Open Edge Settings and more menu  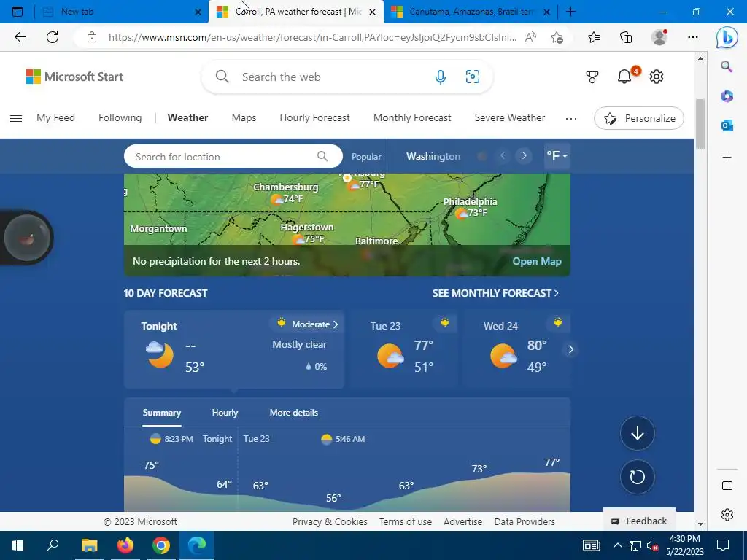(693, 37)
